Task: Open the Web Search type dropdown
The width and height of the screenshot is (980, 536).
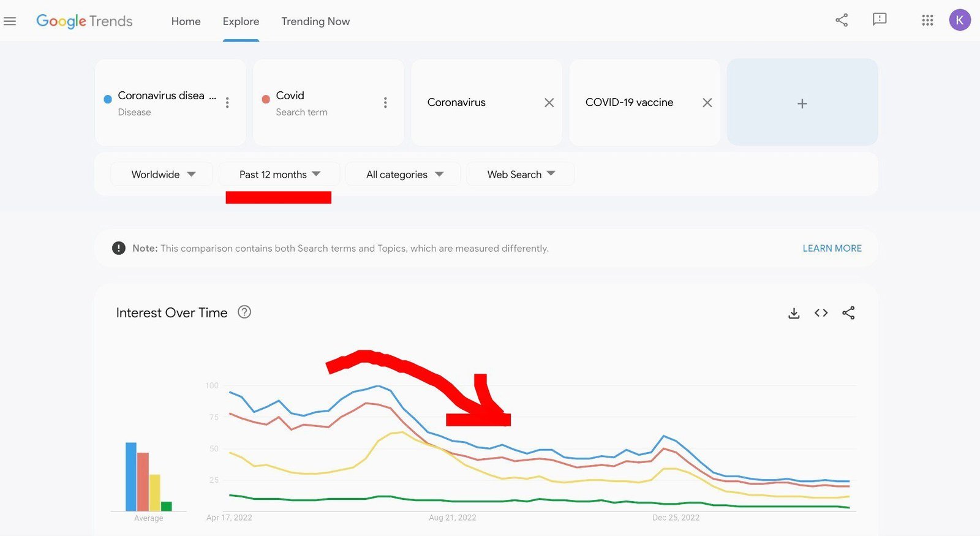Action: point(521,174)
